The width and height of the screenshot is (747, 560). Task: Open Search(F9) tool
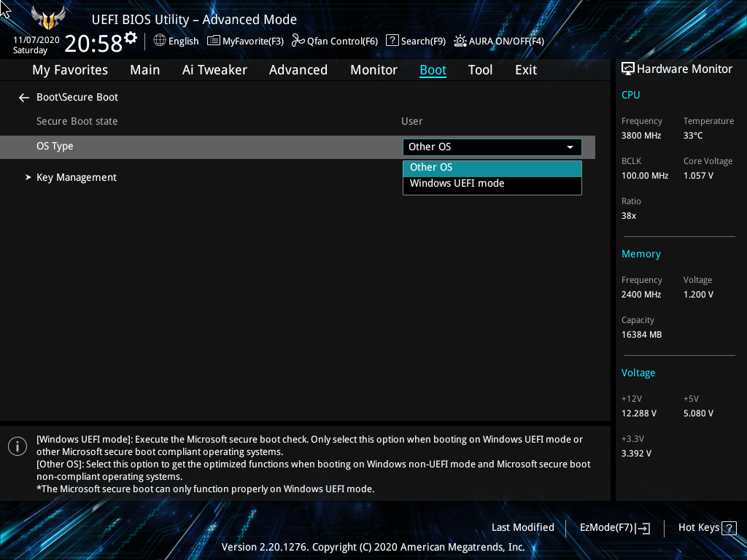(x=415, y=41)
